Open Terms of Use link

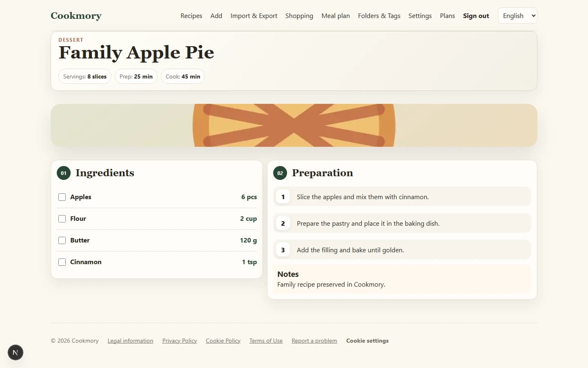(x=266, y=341)
